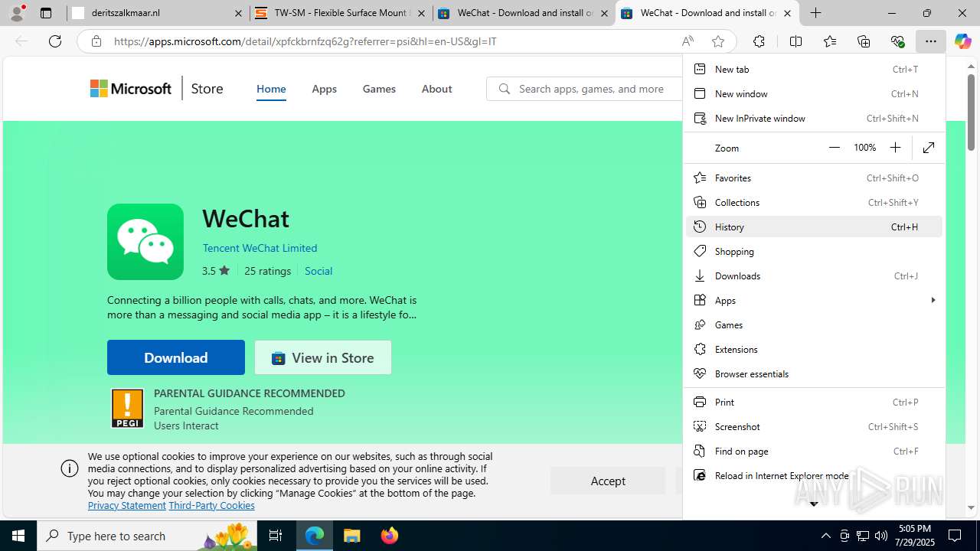Open Favorites from the menu

pyautogui.click(x=814, y=178)
